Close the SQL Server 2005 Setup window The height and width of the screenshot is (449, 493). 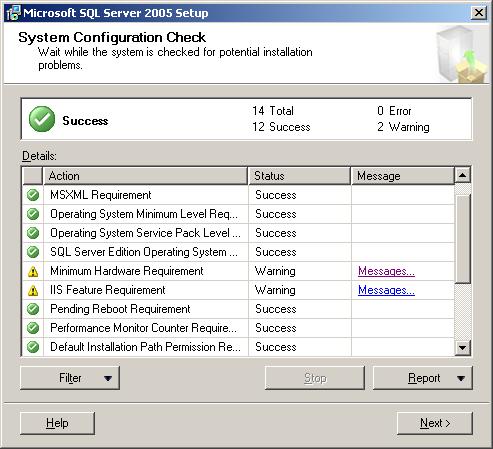pyautogui.click(x=479, y=13)
